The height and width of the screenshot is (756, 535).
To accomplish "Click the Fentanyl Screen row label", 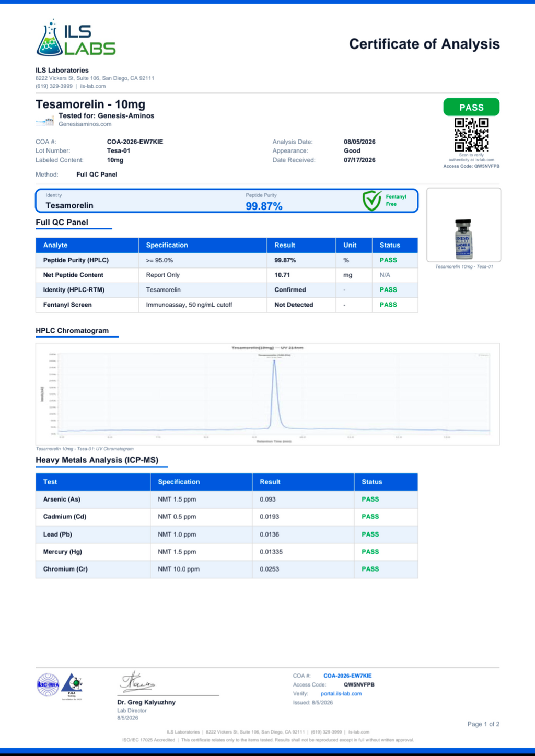I will coord(67,305).
